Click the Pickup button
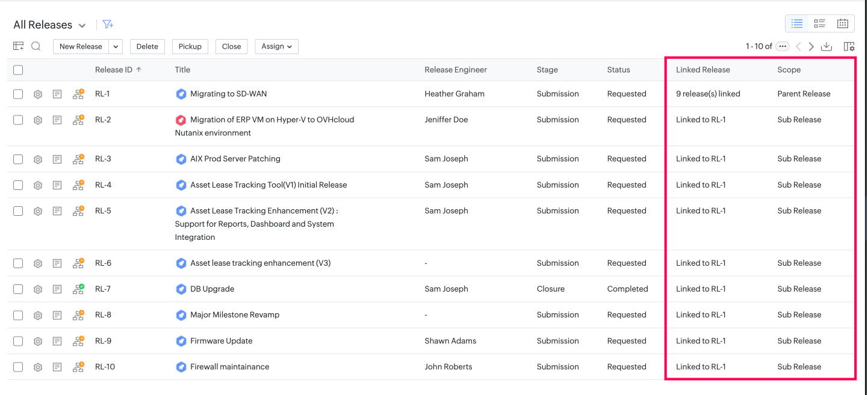The height and width of the screenshot is (395, 868). (x=190, y=46)
